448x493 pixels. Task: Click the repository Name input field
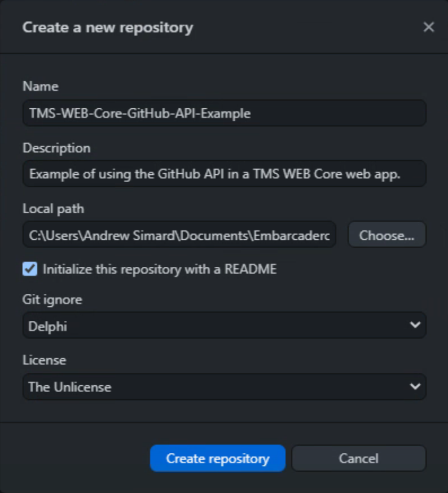point(225,113)
